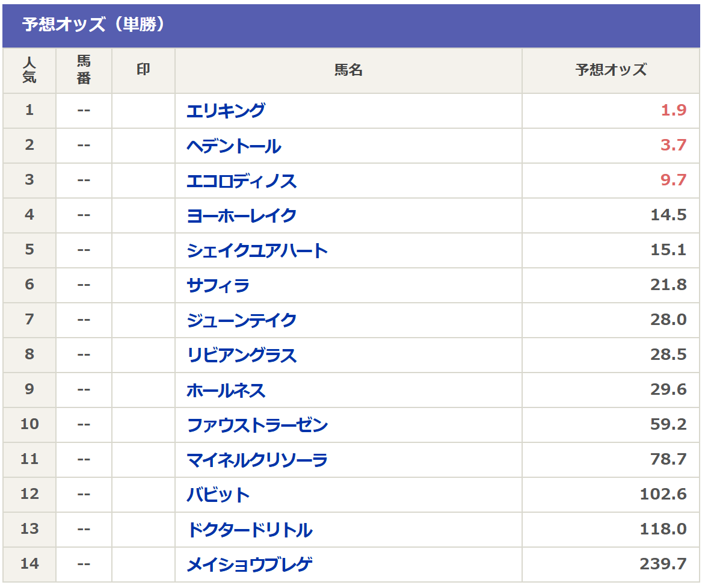Viewport: 705px width, 588px height.
Task: Select the ヨーホーレイク link
Action: [x=241, y=215]
